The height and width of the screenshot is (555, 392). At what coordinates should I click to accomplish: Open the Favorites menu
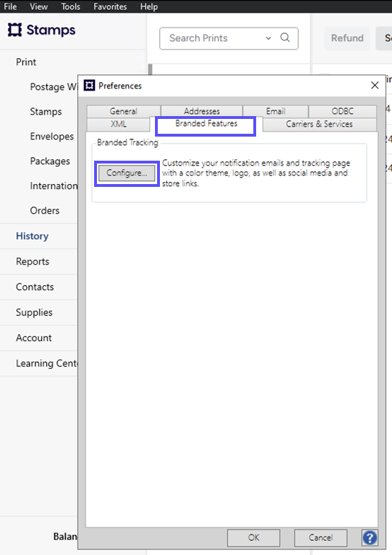[x=110, y=6]
